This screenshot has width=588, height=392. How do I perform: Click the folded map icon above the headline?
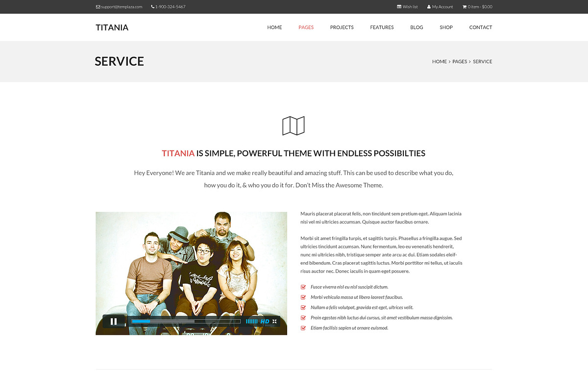[x=294, y=125]
